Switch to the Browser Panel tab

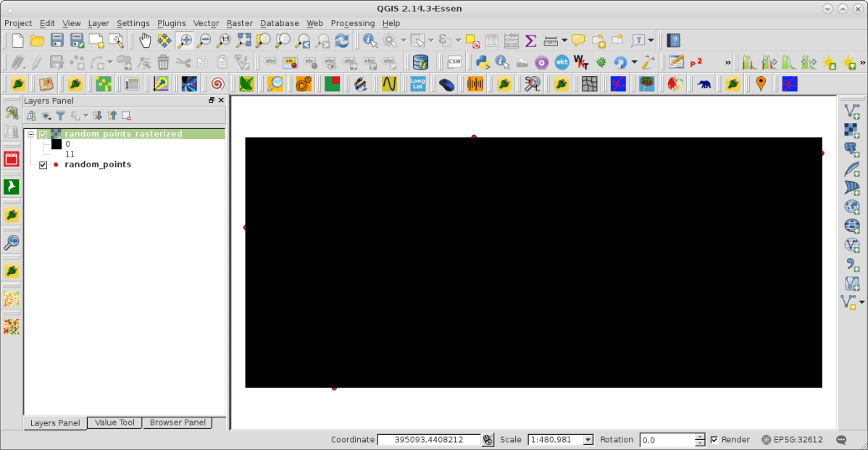(x=178, y=422)
